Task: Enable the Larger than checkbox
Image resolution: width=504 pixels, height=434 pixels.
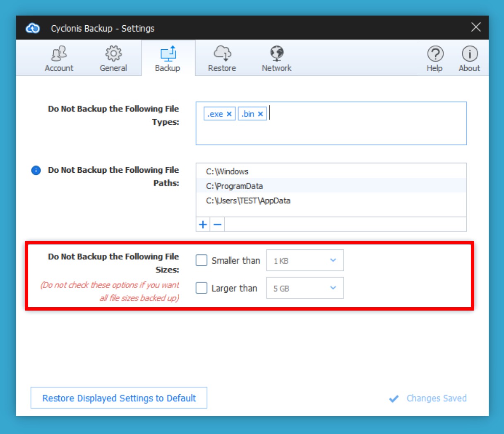Action: point(202,288)
